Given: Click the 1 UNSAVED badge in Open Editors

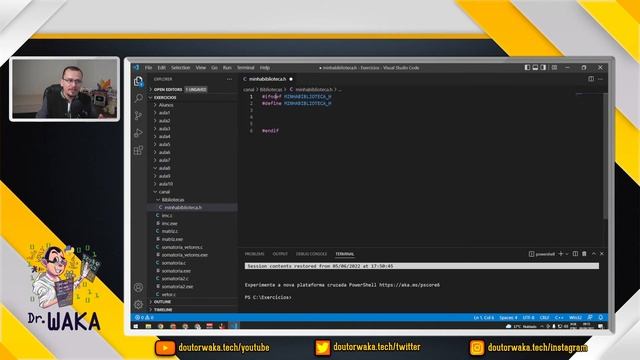Looking at the screenshot, I should 196,89.
